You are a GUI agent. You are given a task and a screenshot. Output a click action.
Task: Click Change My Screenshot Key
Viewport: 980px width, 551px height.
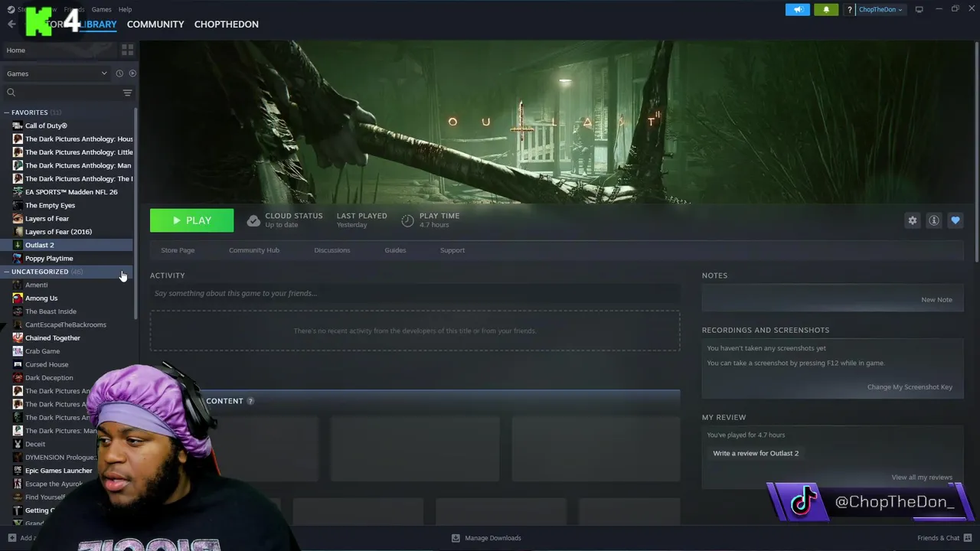click(x=910, y=386)
